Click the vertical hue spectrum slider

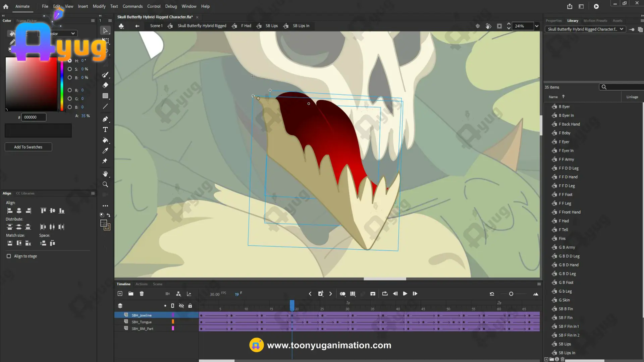[x=62, y=86]
